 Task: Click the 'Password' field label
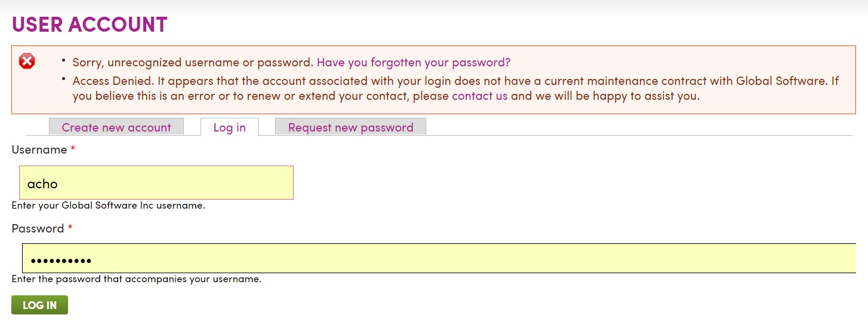tap(38, 228)
